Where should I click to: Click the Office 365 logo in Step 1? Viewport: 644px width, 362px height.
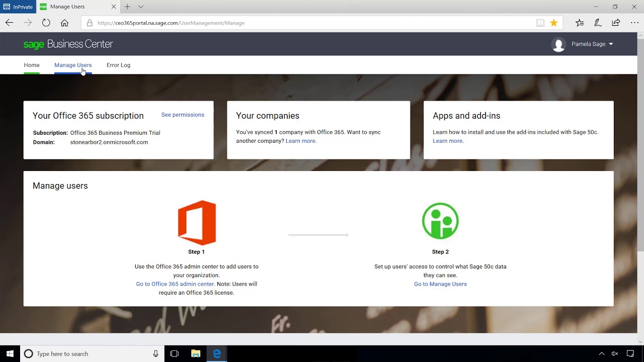tap(197, 222)
